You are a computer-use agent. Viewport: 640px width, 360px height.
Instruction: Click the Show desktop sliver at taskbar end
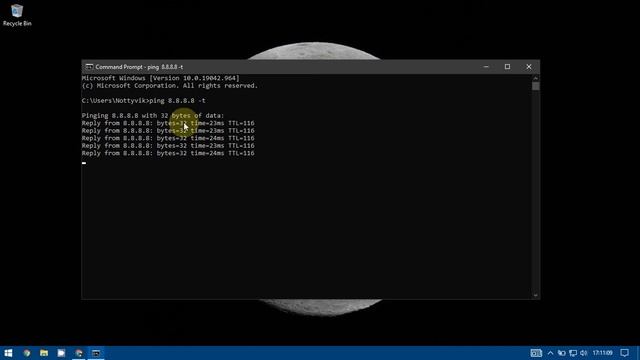tap(638, 353)
